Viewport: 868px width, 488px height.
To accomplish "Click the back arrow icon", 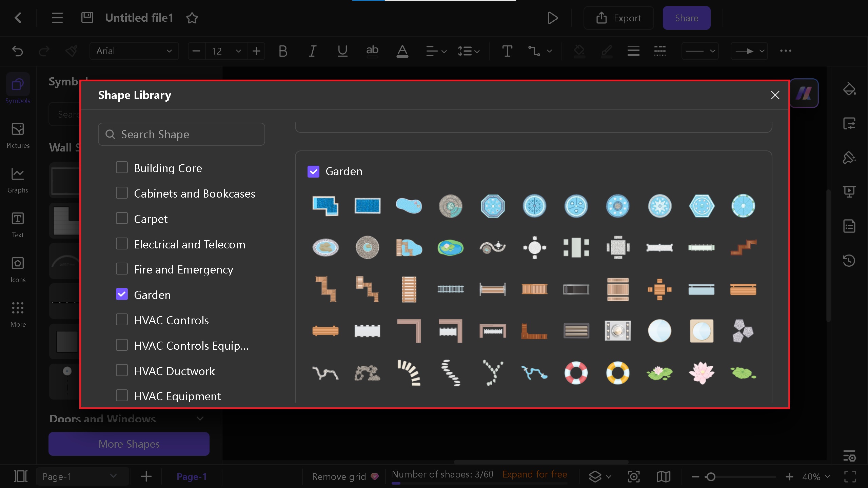I will click(x=18, y=18).
